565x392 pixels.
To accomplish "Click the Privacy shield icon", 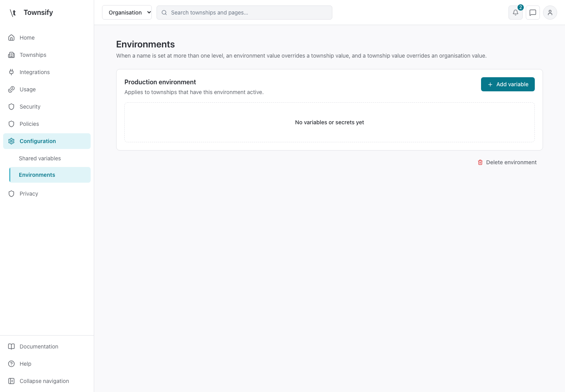I will point(11,194).
